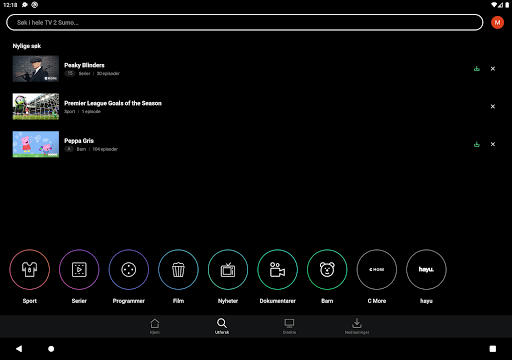Select the Utforsk search tab
Image resolution: width=512 pixels, height=360 pixels.
(222, 326)
